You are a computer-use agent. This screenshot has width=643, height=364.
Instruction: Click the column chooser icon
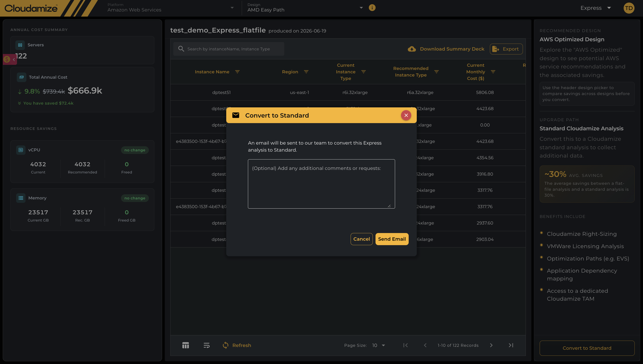pyautogui.click(x=185, y=345)
